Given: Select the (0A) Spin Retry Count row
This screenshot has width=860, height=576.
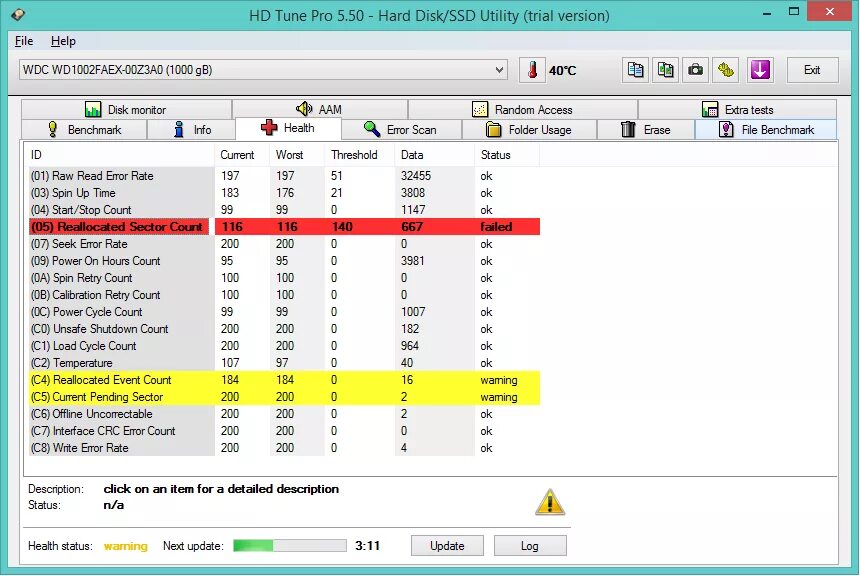Looking at the screenshot, I should pyautogui.click(x=284, y=278).
